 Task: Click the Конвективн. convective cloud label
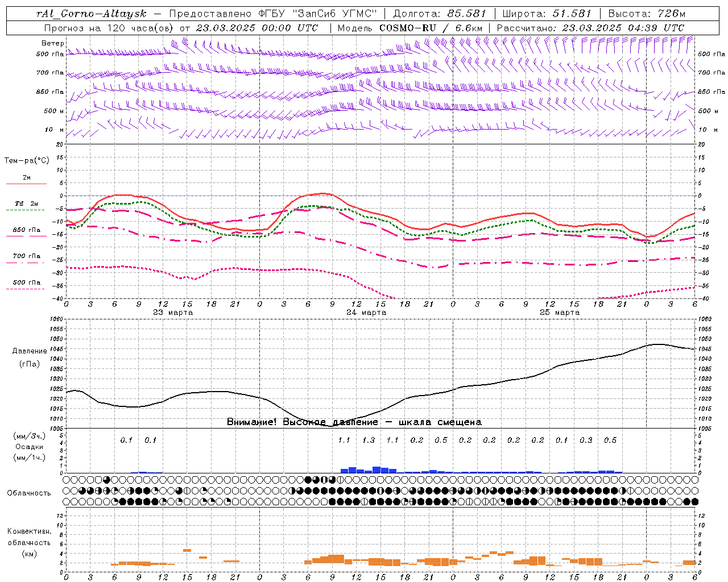click(29, 531)
